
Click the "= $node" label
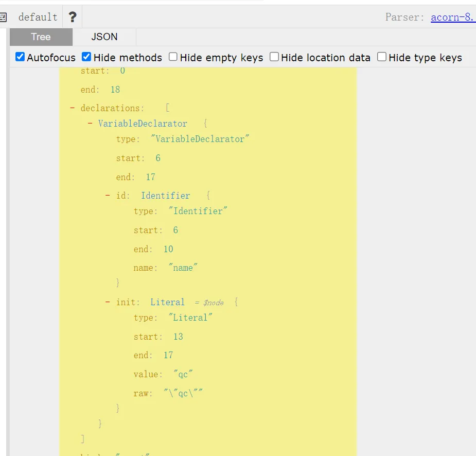click(x=209, y=303)
